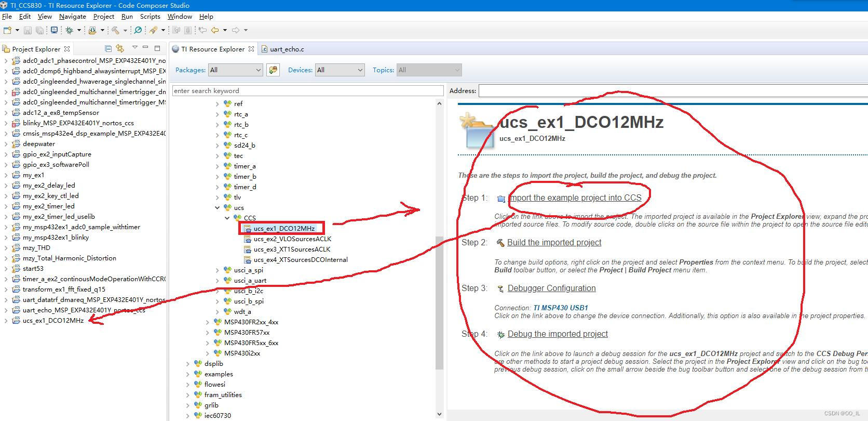This screenshot has width=868, height=421.
Task: Click the Debugger Configuration step icon
Action: 500,289
